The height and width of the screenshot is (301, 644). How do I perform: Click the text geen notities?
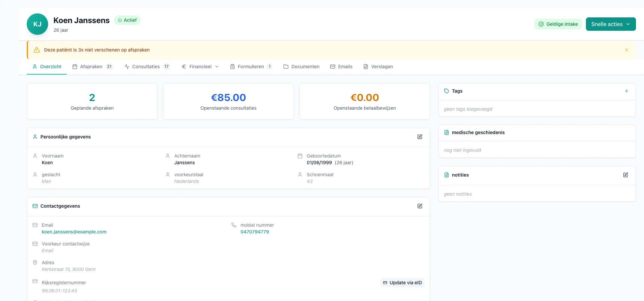(458, 194)
